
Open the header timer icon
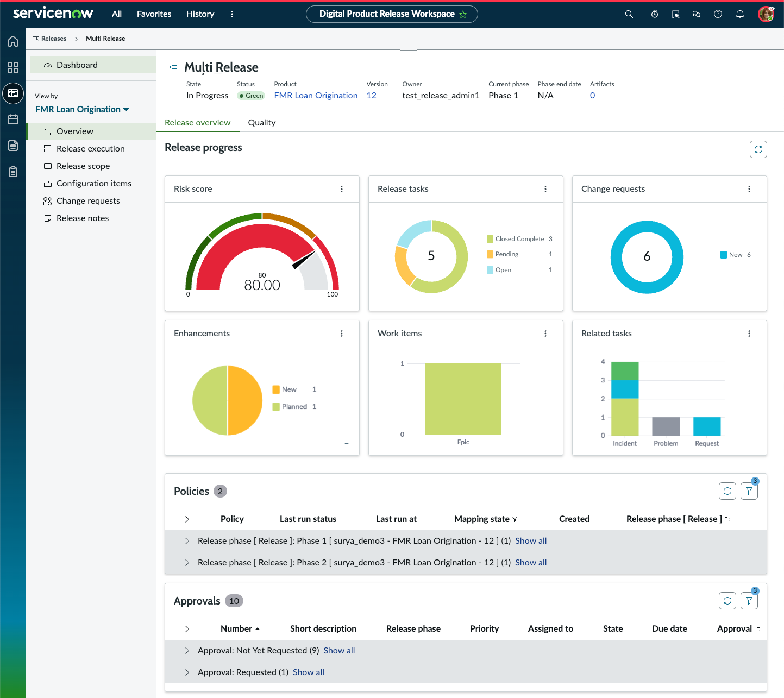655,14
